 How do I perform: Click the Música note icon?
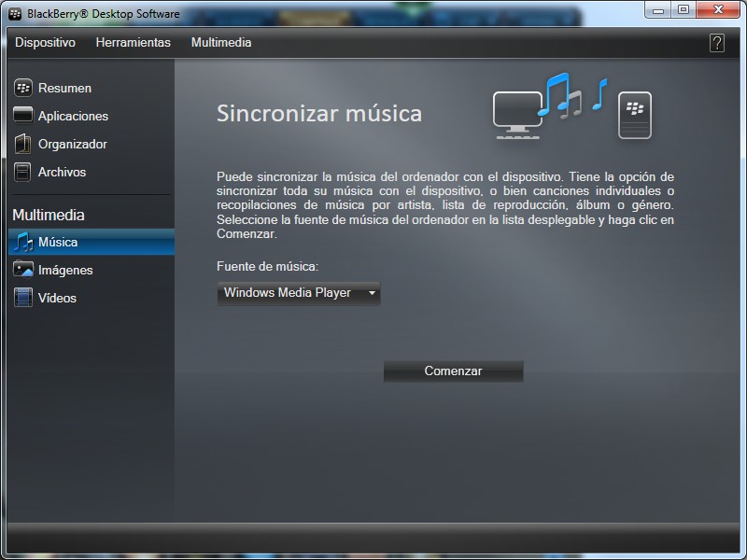click(x=22, y=242)
